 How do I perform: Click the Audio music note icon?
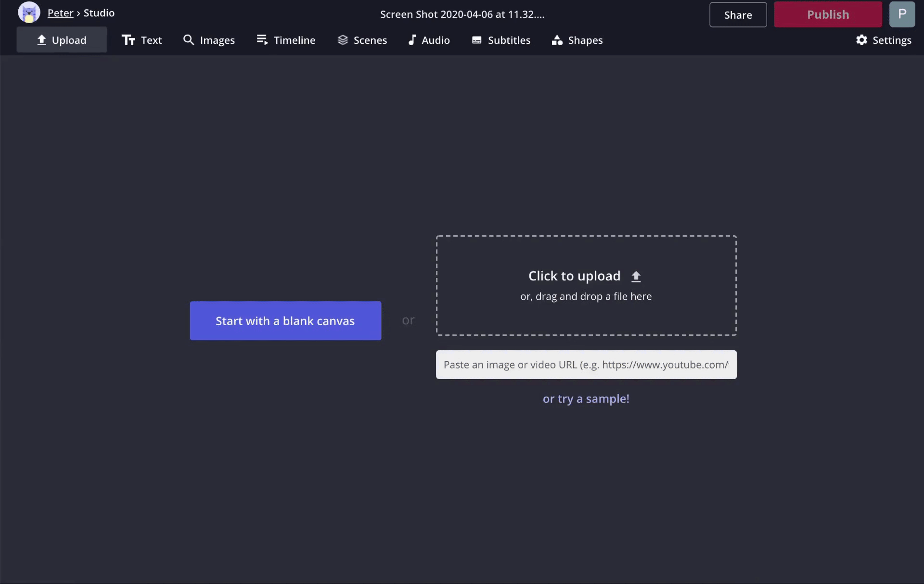coord(412,40)
